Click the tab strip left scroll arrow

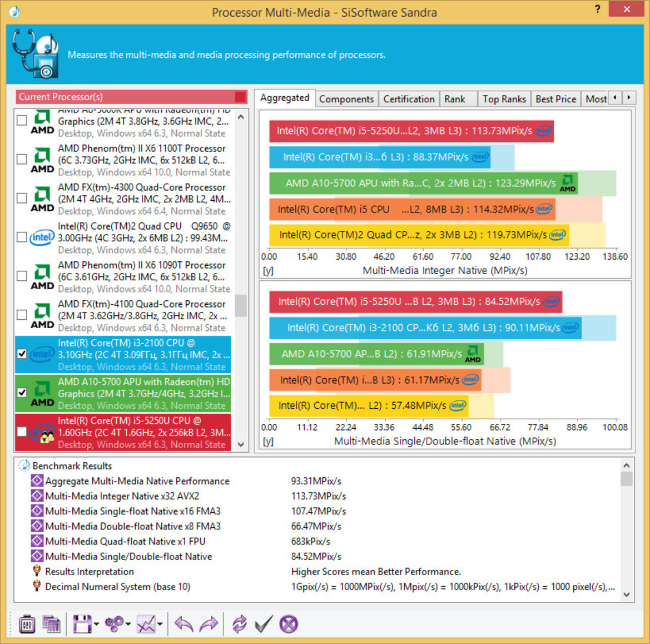[x=615, y=98]
